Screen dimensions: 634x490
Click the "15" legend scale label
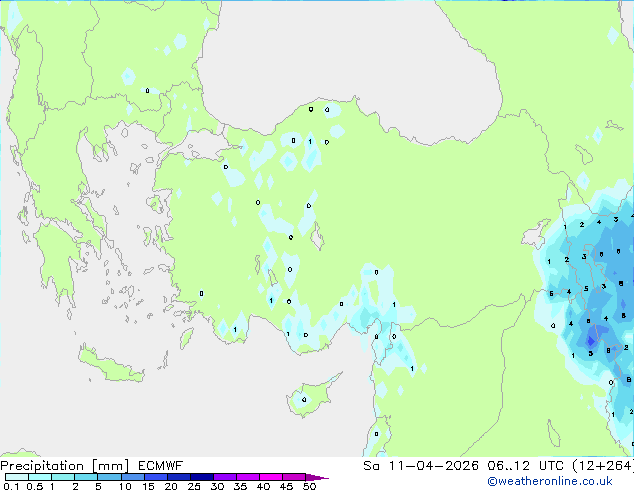(148, 486)
